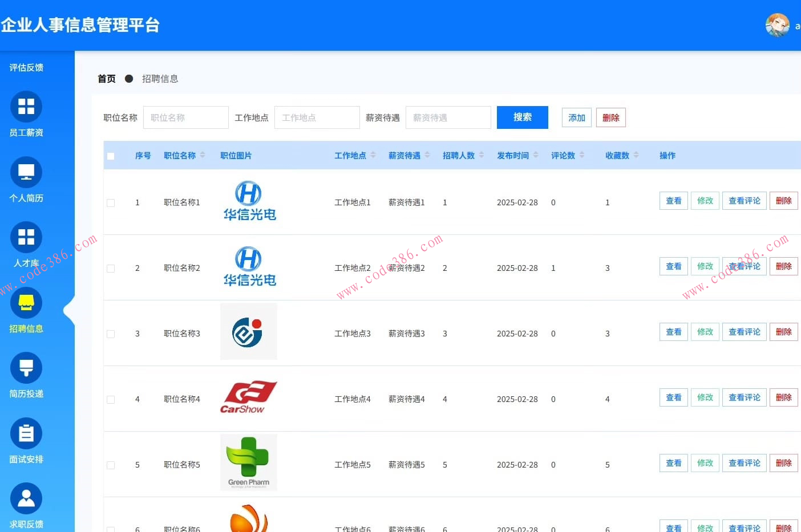Select the 招聘信息 breadcrumb tab
The width and height of the screenshot is (801, 532).
pos(160,79)
